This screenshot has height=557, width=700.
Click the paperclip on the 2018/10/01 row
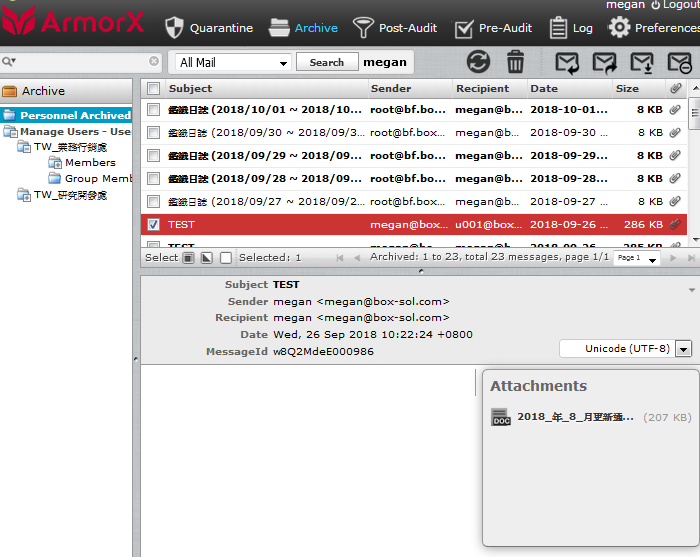(x=675, y=109)
